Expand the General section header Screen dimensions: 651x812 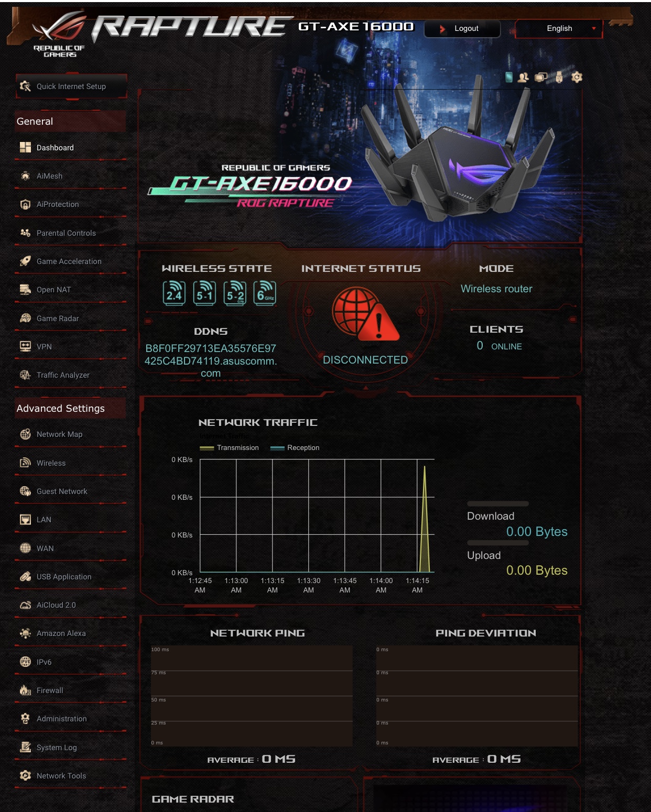pos(34,121)
